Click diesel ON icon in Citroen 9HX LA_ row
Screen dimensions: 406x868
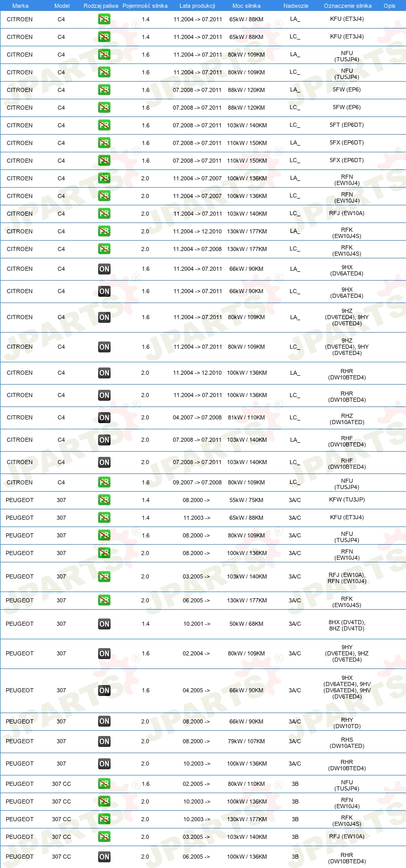click(x=104, y=269)
